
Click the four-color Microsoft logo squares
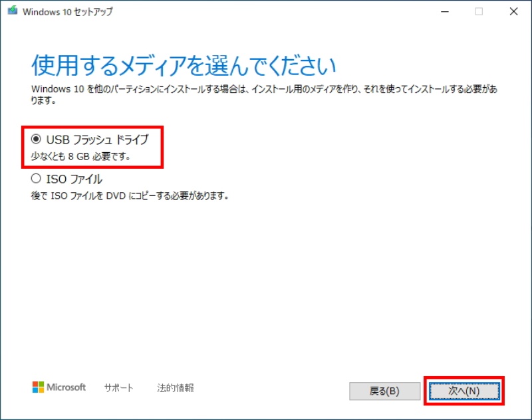tap(37, 387)
